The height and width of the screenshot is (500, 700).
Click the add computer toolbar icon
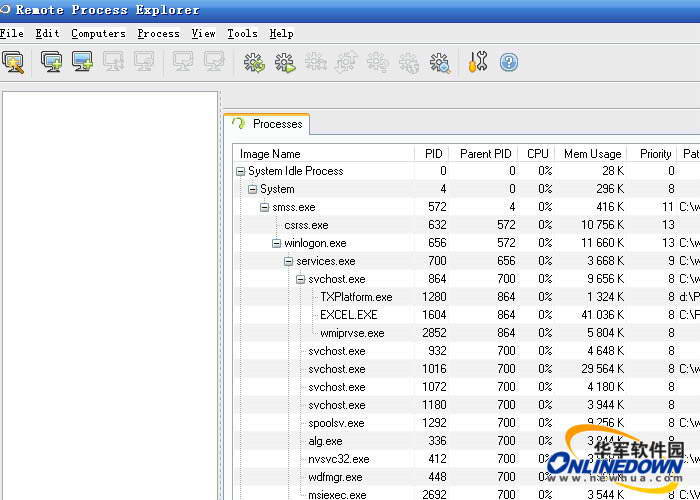pyautogui.click(x=51, y=63)
